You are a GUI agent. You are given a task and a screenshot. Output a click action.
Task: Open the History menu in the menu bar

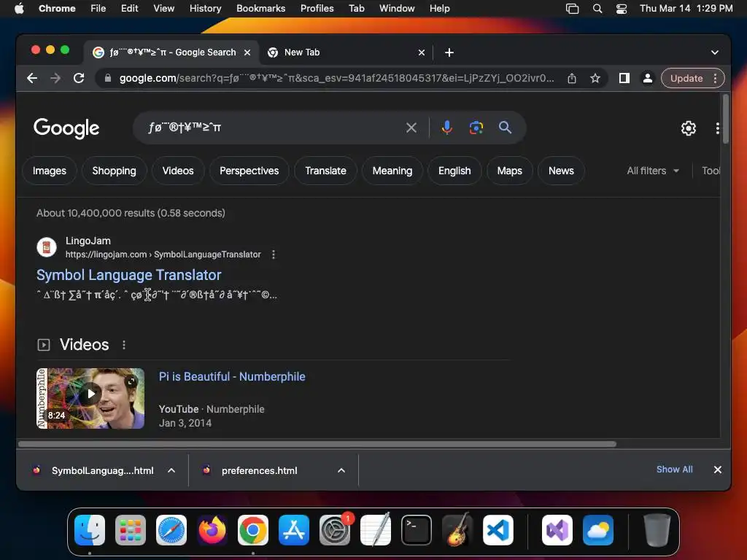(x=205, y=9)
